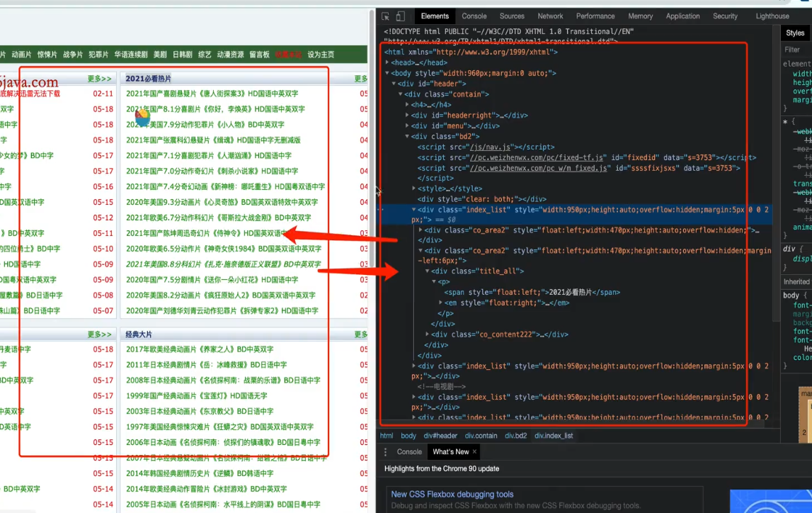
Task: Open the Application tab
Action: point(682,16)
